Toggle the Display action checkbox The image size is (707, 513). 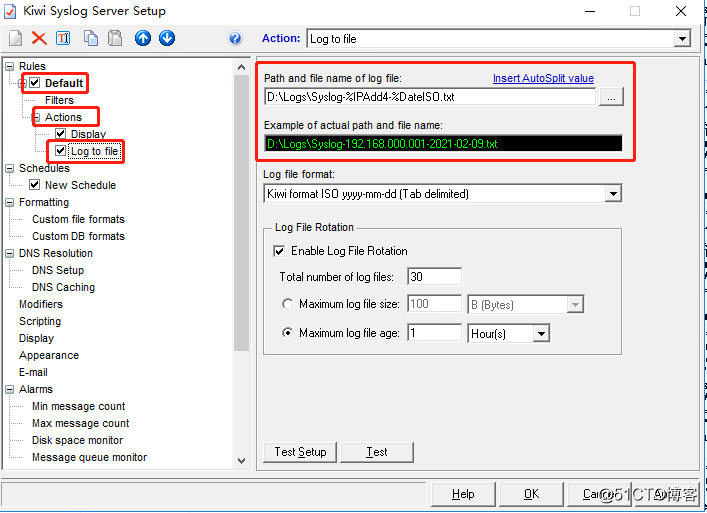60,134
